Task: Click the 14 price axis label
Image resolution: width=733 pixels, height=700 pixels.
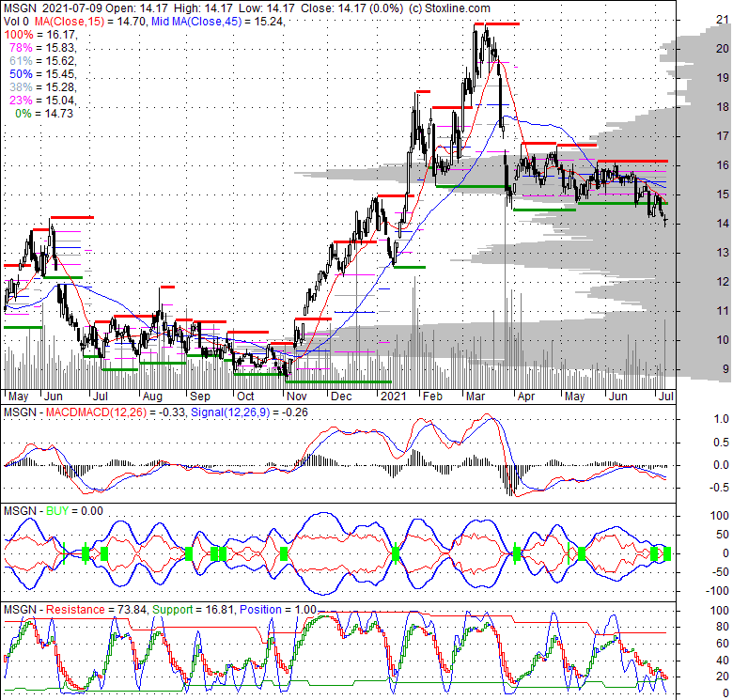Action: (723, 224)
